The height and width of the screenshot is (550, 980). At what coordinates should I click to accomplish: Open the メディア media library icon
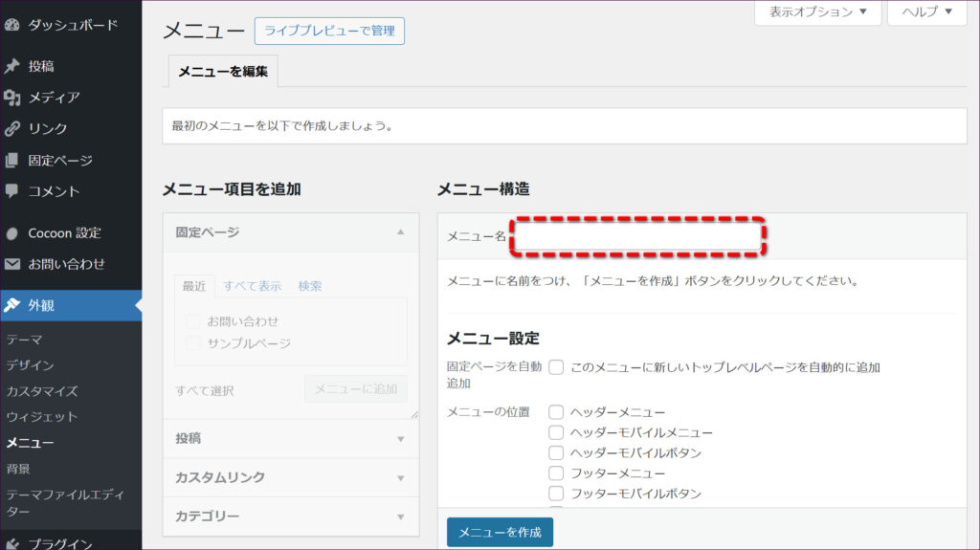click(x=12, y=98)
